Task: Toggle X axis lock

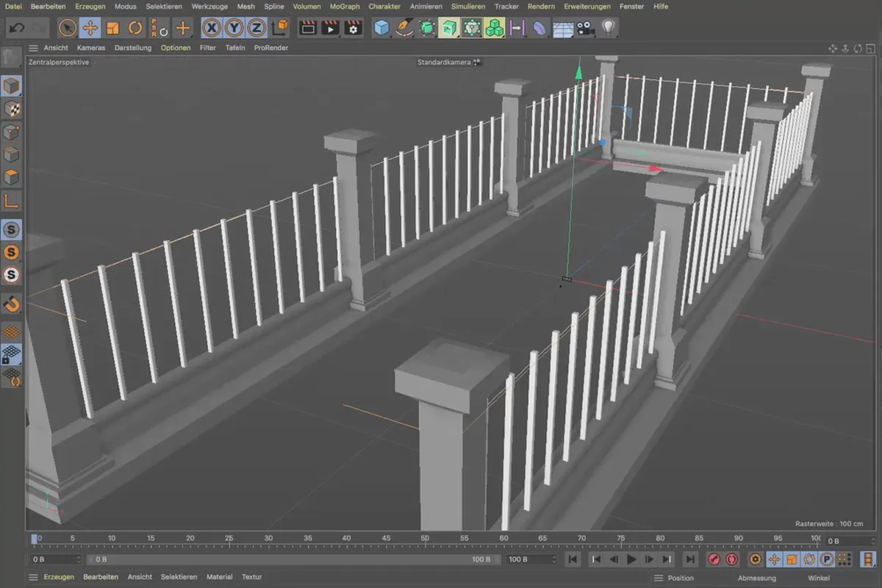Action: (212, 28)
